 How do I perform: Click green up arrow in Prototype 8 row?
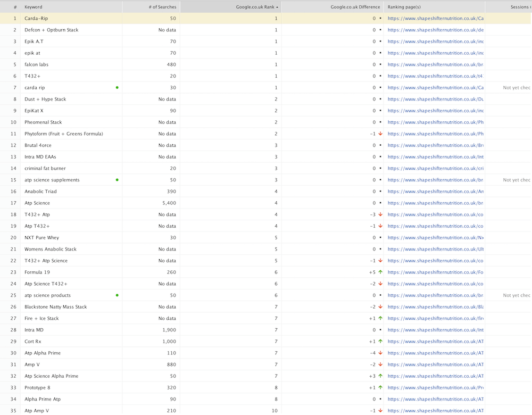[x=380, y=387]
